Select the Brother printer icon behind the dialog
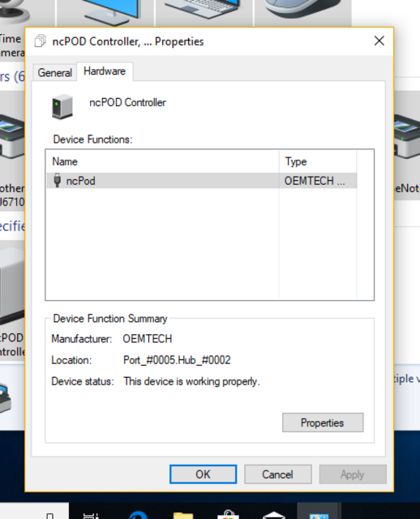Viewport: 420px width, 519px height. click(12, 135)
